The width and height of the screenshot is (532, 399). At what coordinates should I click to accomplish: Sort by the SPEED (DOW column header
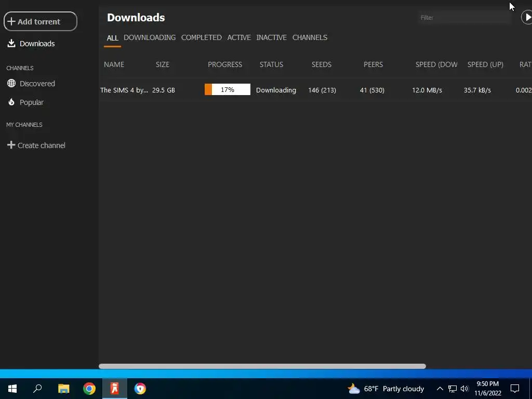(436, 64)
